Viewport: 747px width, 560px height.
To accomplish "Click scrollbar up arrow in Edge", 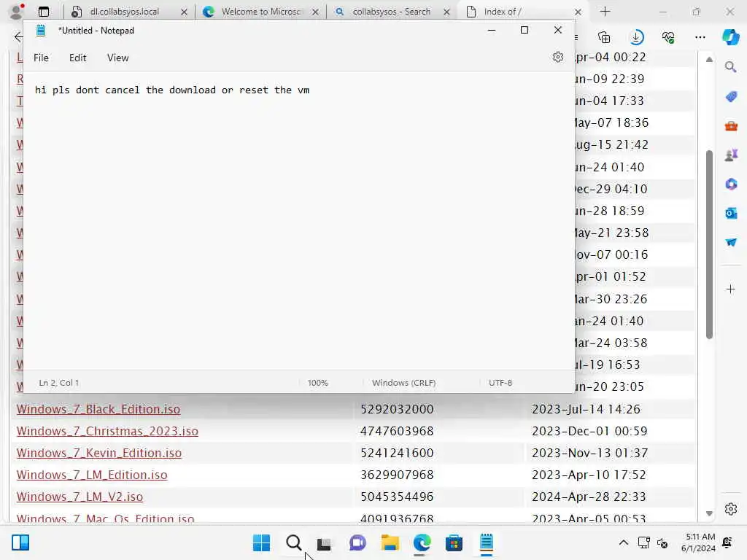I will click(709, 60).
